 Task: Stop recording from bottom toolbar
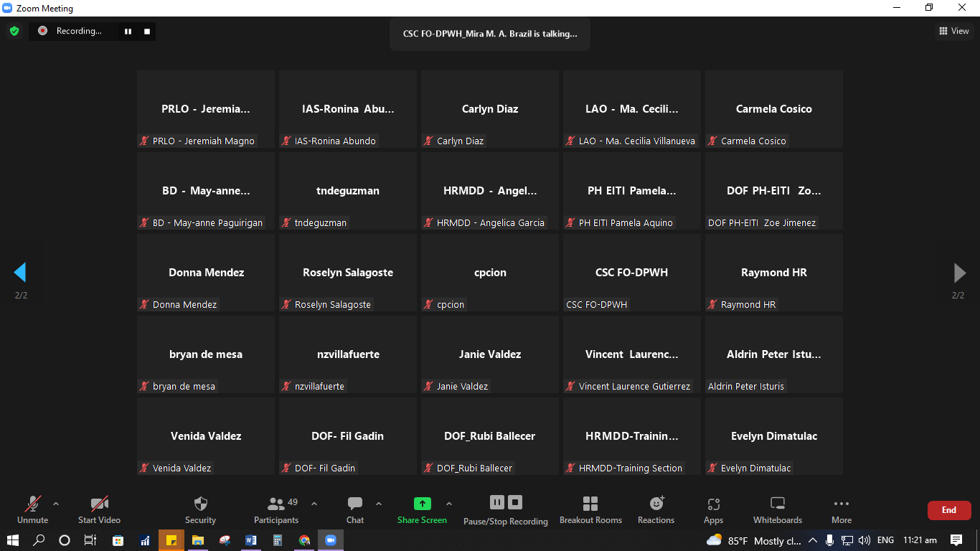pos(515,502)
